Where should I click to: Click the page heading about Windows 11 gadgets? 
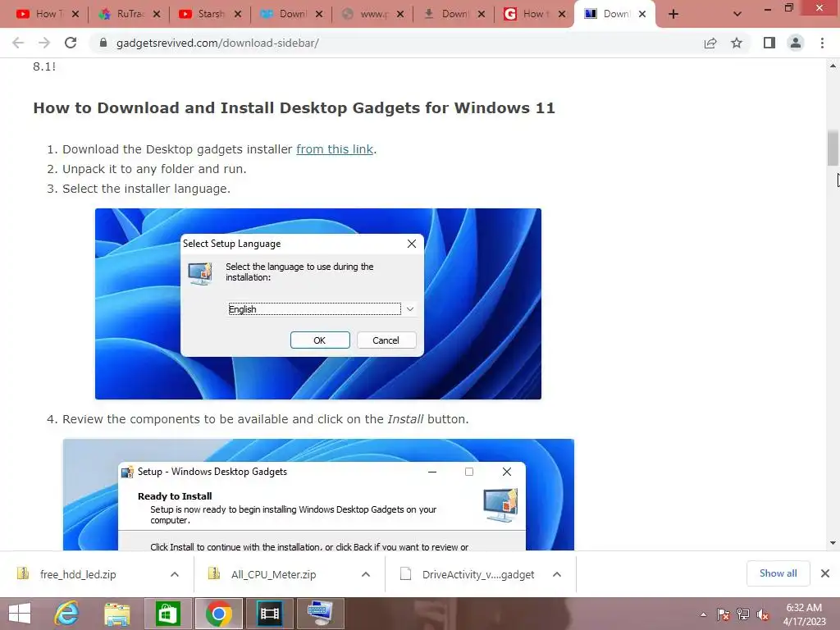click(x=294, y=107)
